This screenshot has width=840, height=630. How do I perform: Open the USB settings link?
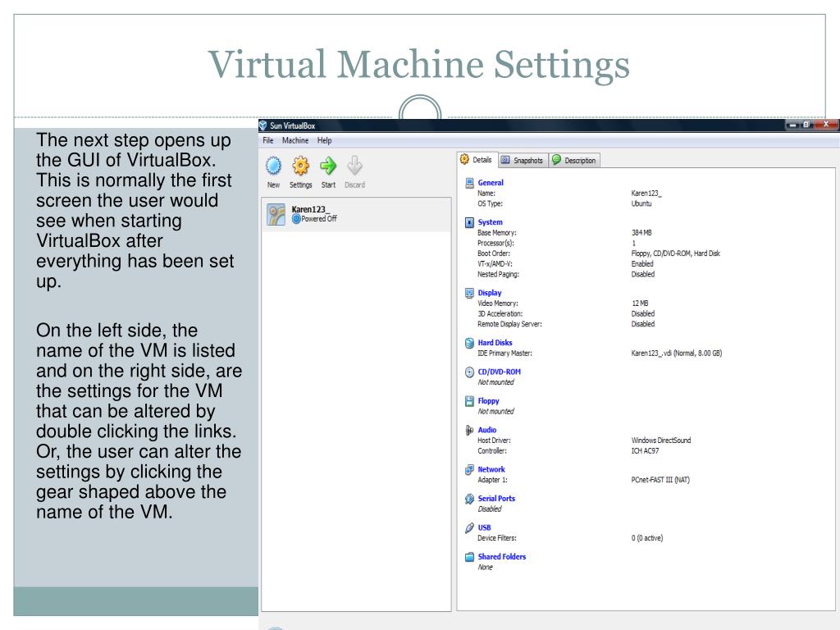[x=484, y=527]
